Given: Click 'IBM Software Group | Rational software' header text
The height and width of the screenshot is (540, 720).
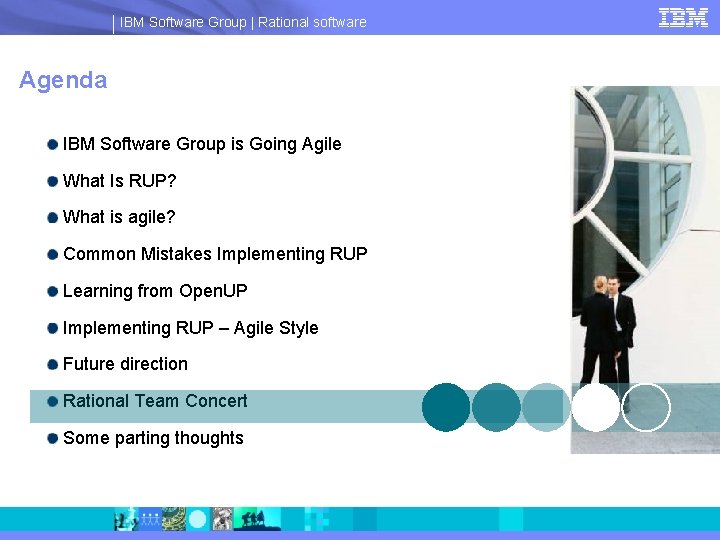Looking at the screenshot, I should (243, 22).
